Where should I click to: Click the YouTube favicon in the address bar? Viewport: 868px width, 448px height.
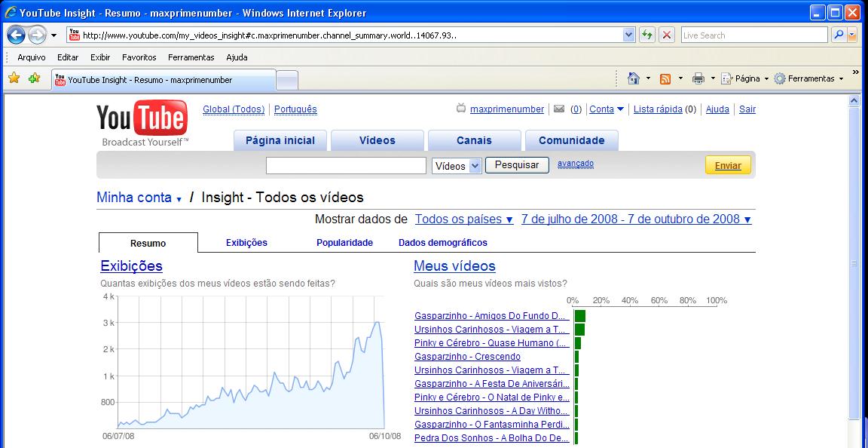(x=74, y=35)
